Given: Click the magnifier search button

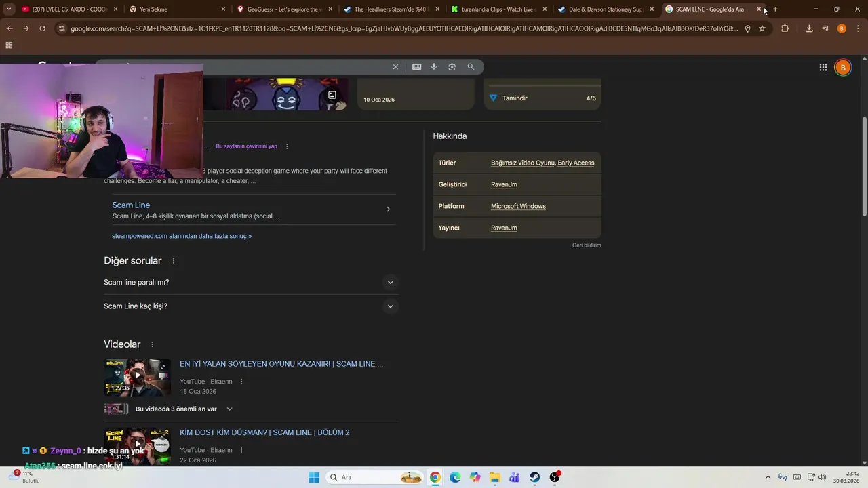Looking at the screenshot, I should 471,67.
